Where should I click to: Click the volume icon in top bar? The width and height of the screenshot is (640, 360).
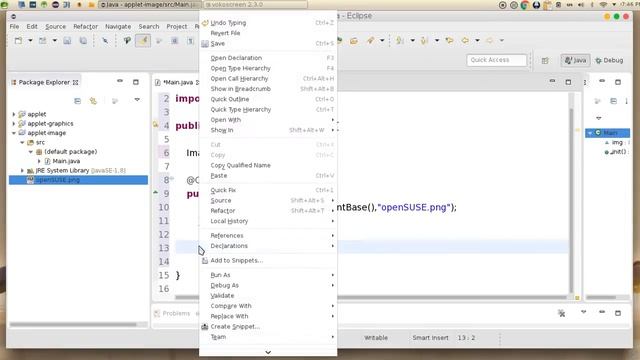(581, 5)
